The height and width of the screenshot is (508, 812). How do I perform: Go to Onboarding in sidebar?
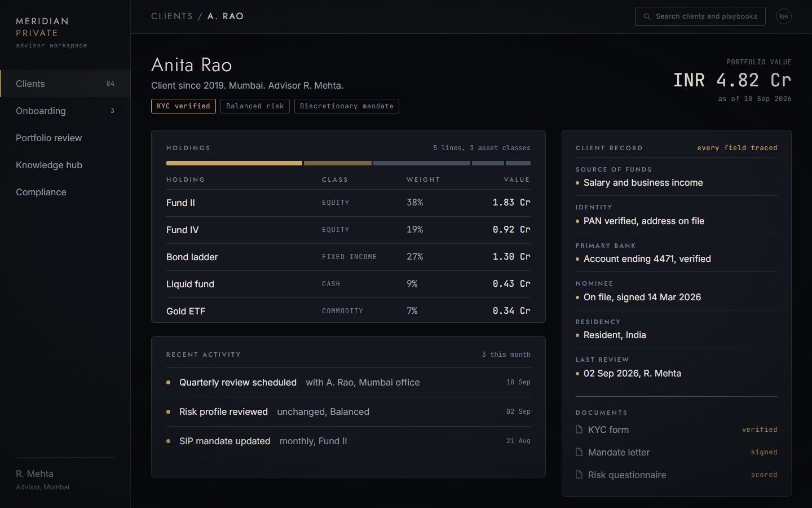coord(65,111)
